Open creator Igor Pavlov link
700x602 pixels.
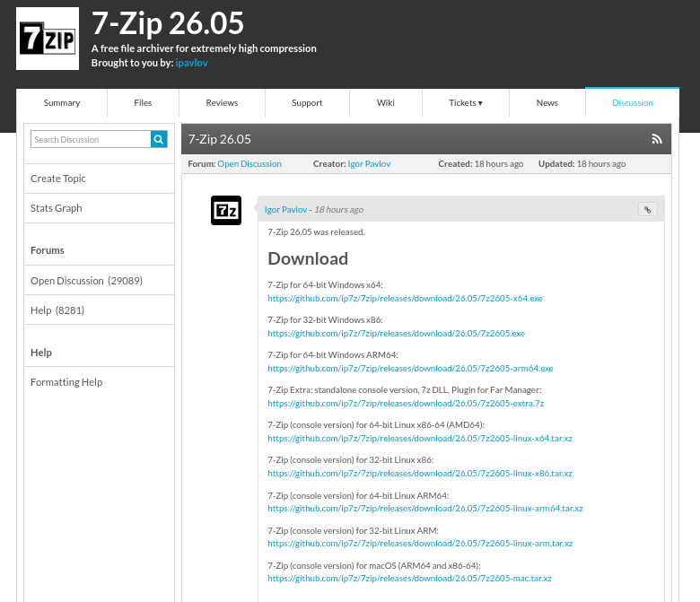point(369,164)
